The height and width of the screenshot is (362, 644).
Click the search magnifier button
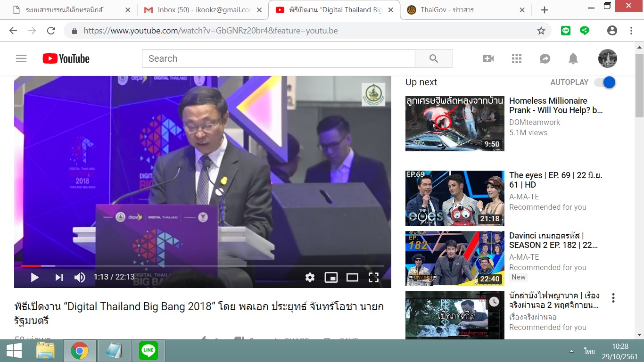pos(434,58)
